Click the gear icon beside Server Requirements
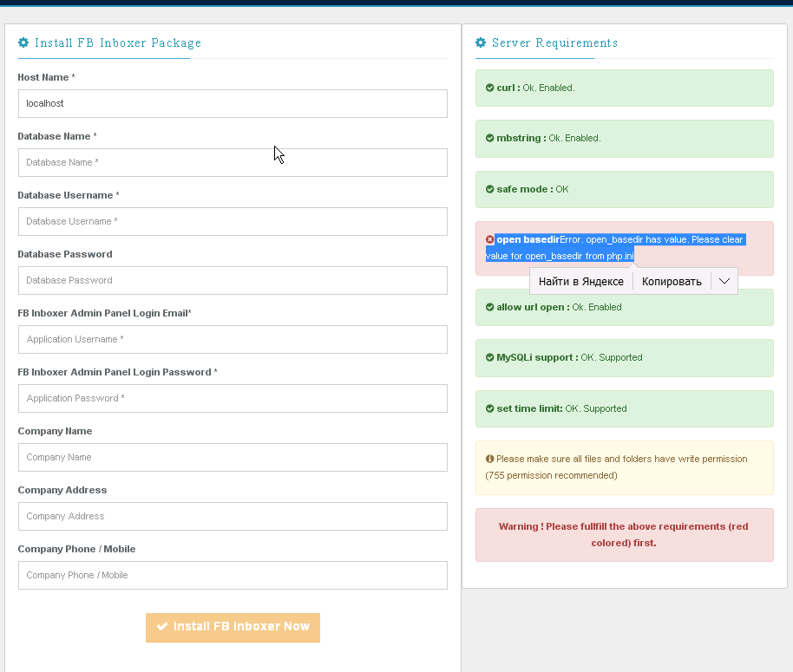Viewport: 793px width, 672px height. click(481, 42)
